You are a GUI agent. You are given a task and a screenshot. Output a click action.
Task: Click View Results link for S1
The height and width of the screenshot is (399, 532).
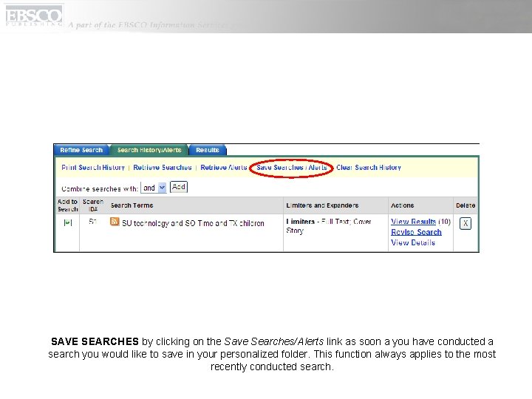tap(413, 222)
